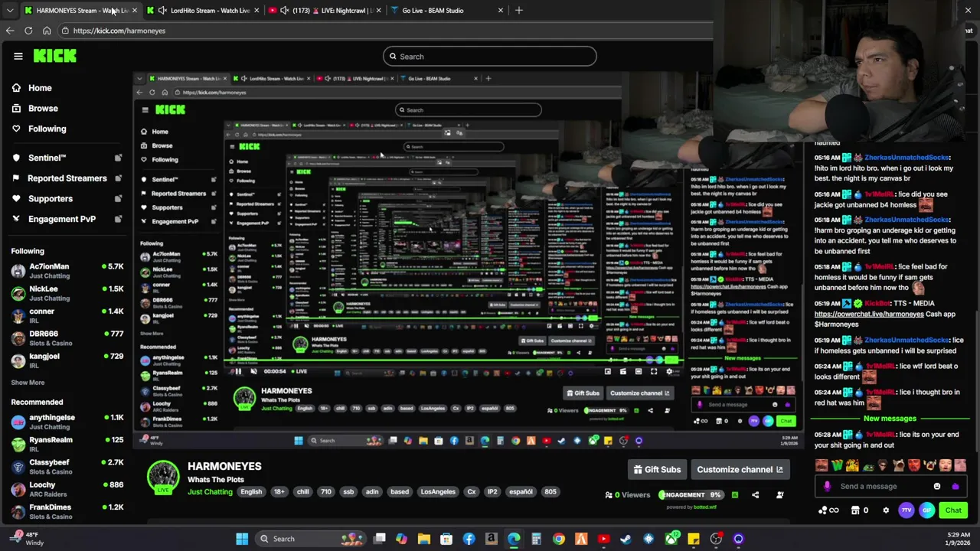Screen dimensions: 980x551
Task: Click New messages divider in chat
Action: (890, 419)
